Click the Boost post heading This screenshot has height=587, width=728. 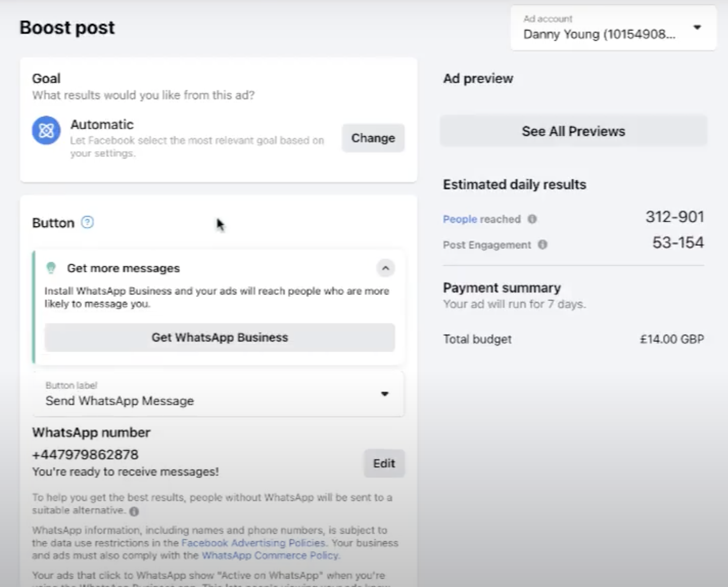[67, 27]
